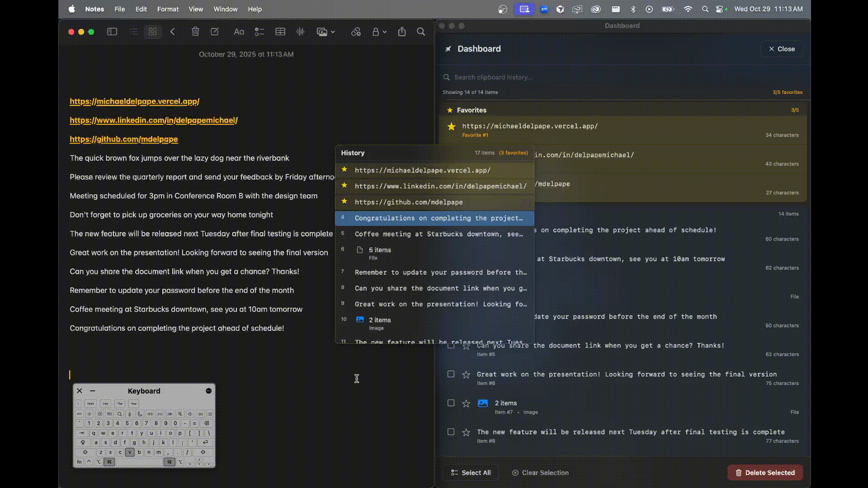The width and height of the screenshot is (868, 488).
Task: Open the text format Aa button
Action: click(239, 32)
